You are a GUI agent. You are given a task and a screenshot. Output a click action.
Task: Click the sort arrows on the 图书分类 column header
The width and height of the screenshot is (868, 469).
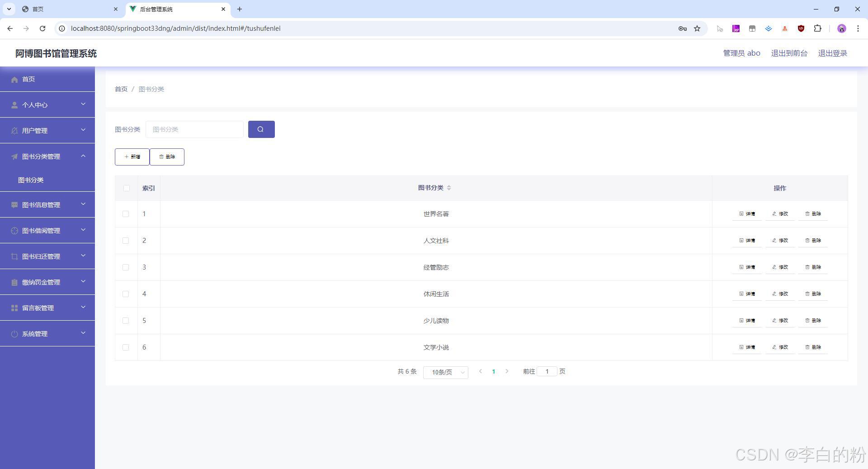[449, 188]
